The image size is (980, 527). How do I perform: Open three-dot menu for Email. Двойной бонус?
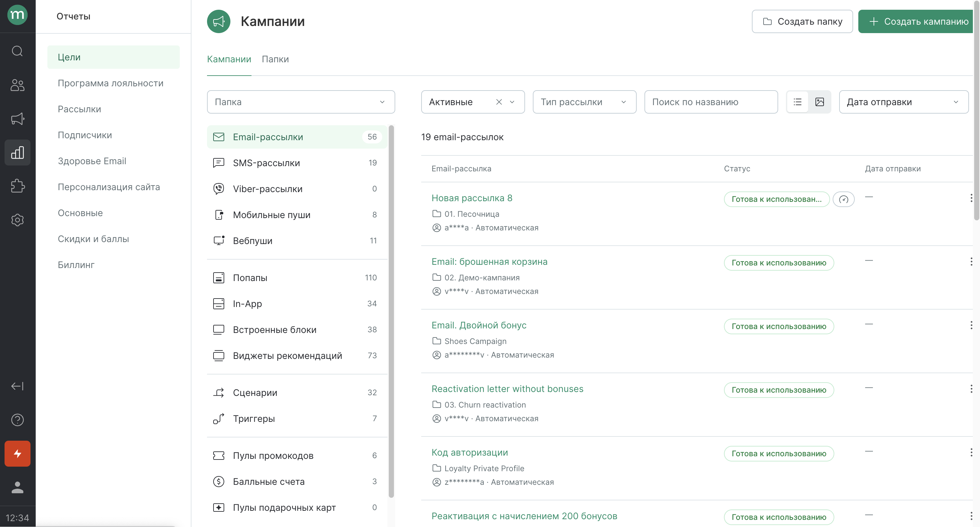971,325
